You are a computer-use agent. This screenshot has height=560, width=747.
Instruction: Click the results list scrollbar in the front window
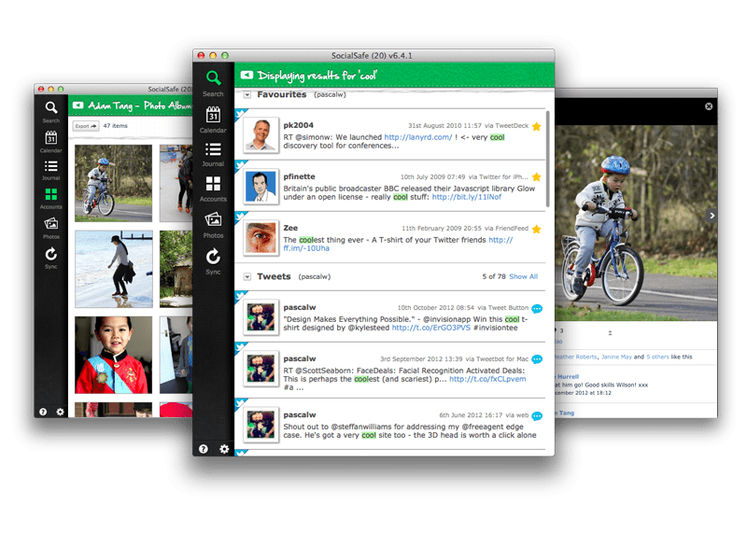coord(548,159)
